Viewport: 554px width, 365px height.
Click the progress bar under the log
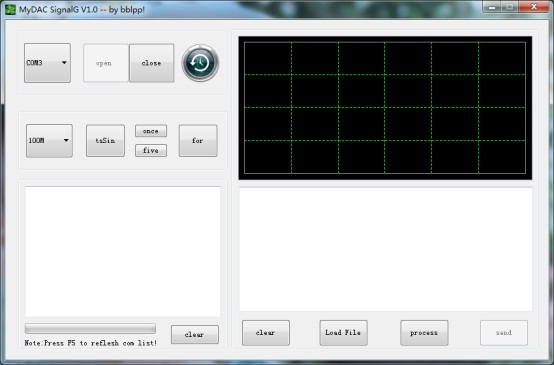tap(90, 328)
